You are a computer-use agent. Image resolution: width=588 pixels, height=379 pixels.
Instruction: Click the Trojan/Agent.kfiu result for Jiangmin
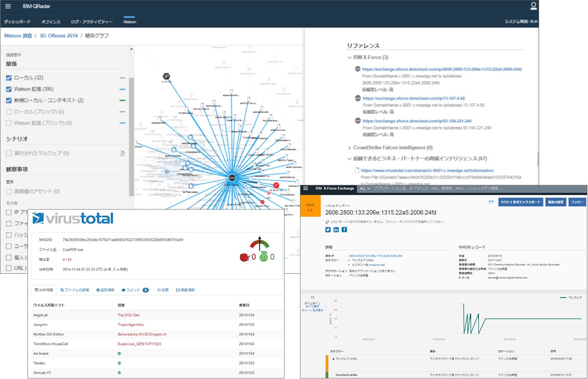[131, 325]
